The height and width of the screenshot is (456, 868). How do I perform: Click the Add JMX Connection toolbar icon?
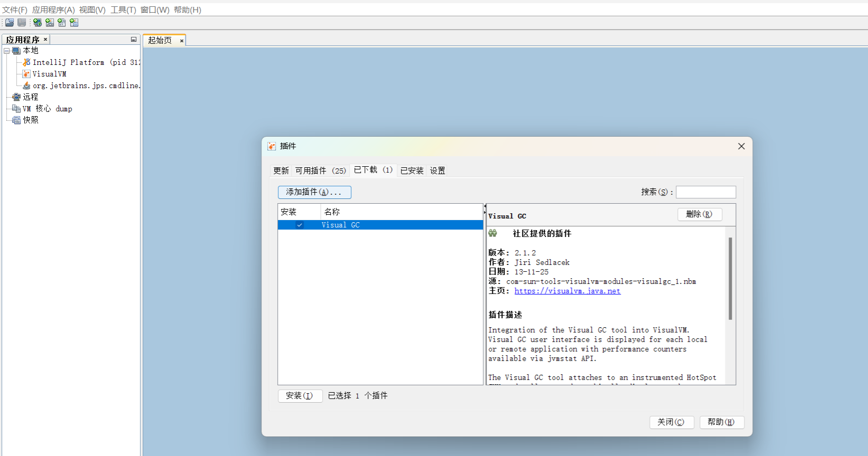(x=50, y=23)
